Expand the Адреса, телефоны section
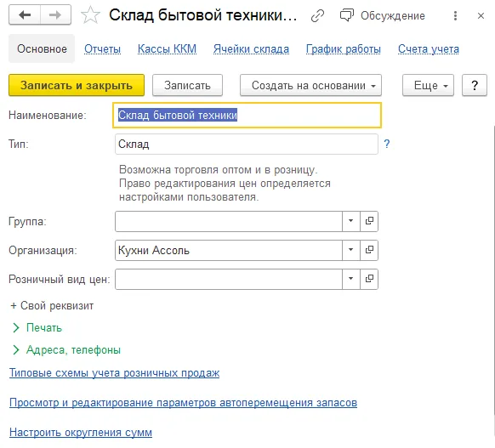 [x=66, y=350]
